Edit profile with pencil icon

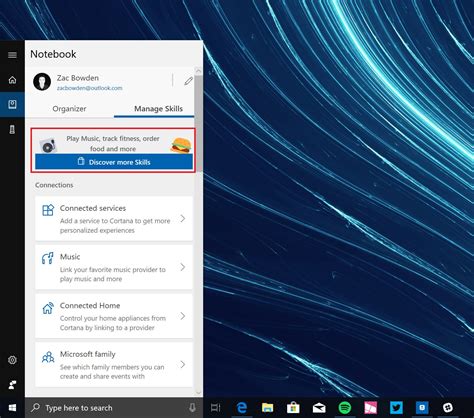tap(188, 81)
